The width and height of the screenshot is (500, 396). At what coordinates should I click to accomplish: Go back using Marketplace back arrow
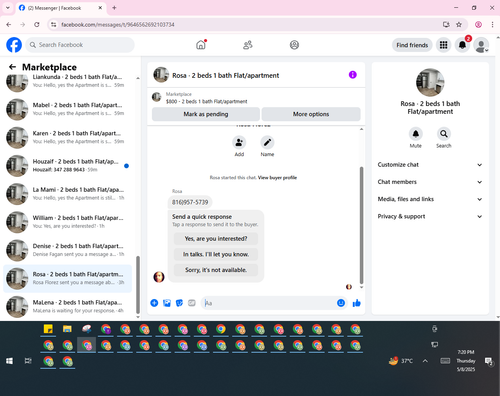click(x=12, y=67)
